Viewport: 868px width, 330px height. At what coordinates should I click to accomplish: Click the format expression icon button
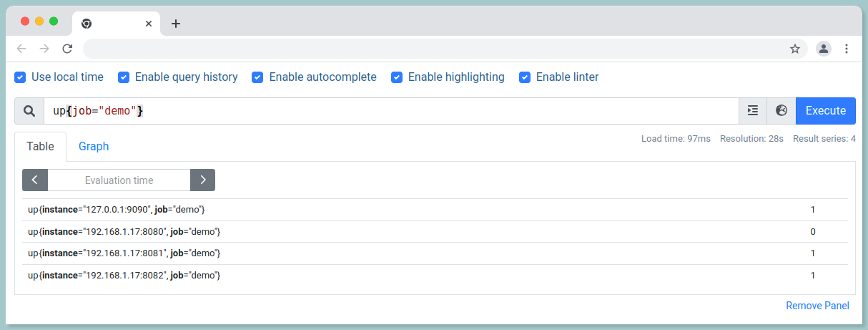click(752, 111)
